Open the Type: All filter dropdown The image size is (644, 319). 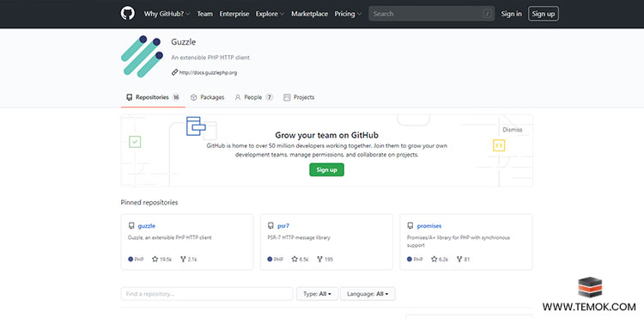[317, 294]
